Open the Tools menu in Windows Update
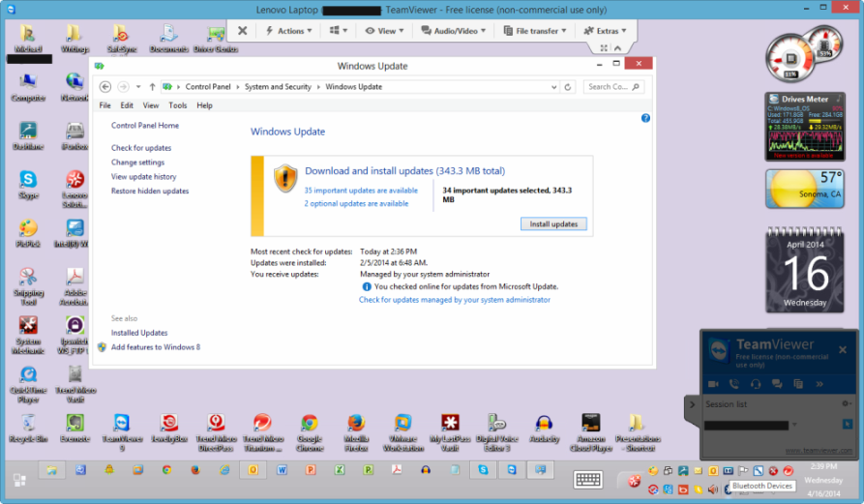 (x=178, y=105)
